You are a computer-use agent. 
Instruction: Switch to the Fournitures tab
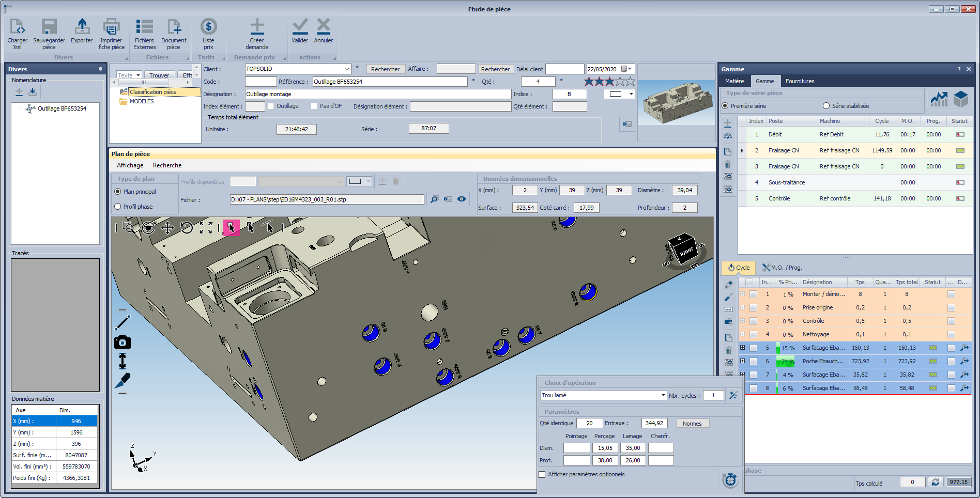[800, 81]
